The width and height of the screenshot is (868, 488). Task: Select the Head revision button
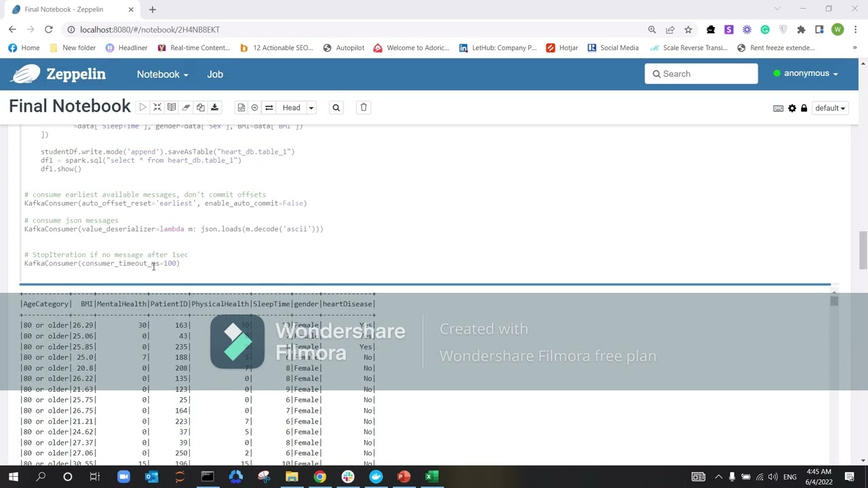coord(291,107)
